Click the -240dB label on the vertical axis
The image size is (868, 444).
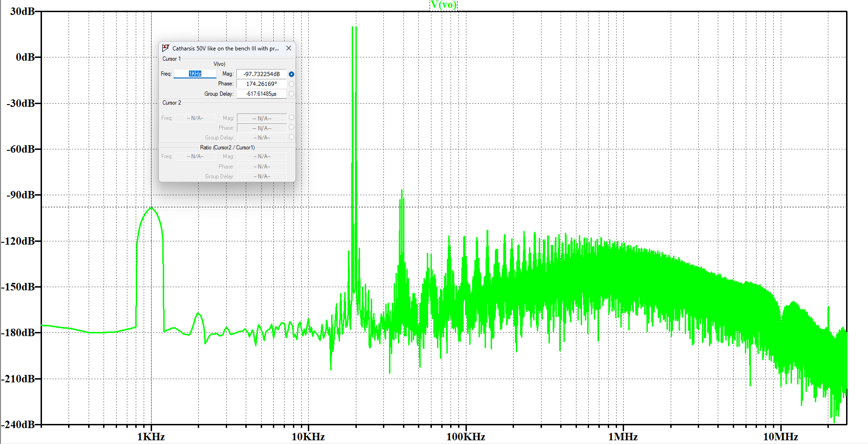(18, 424)
